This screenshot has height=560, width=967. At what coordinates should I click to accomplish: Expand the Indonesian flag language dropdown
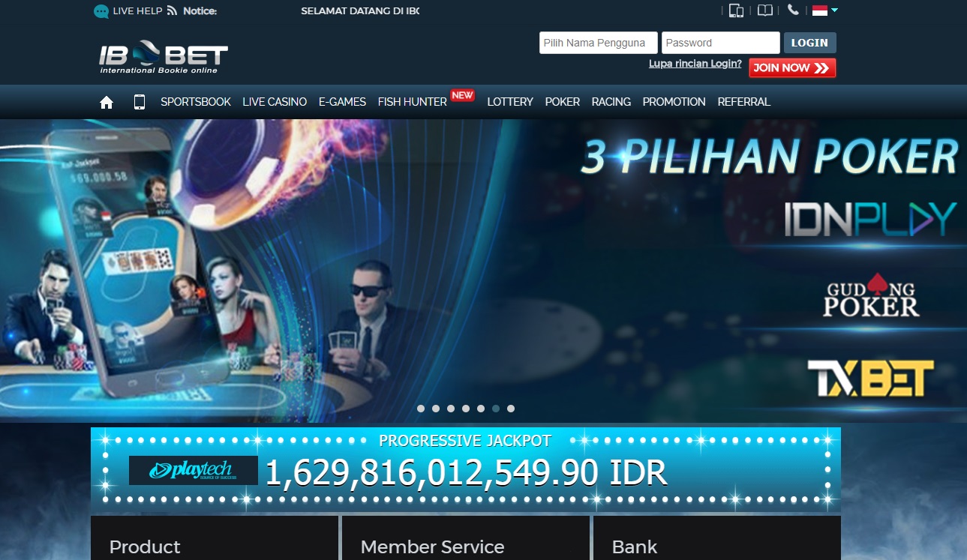[825, 10]
